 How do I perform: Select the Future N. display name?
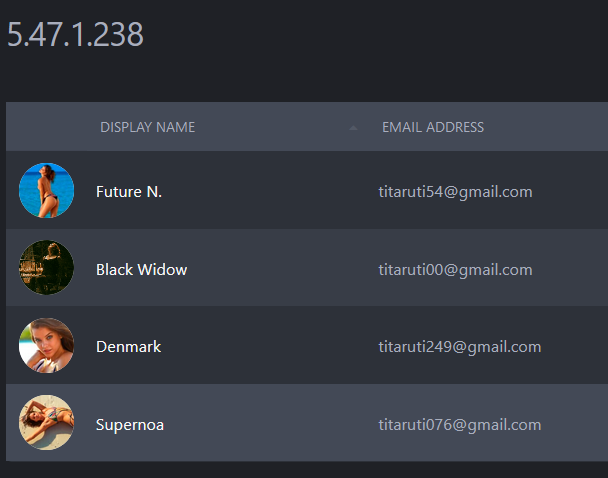[x=129, y=192]
